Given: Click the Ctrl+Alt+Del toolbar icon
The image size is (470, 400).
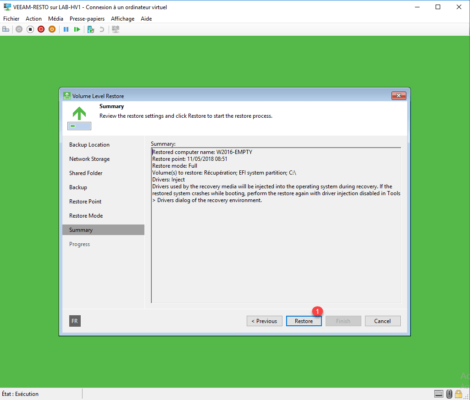Looking at the screenshot, I should tap(6, 29).
